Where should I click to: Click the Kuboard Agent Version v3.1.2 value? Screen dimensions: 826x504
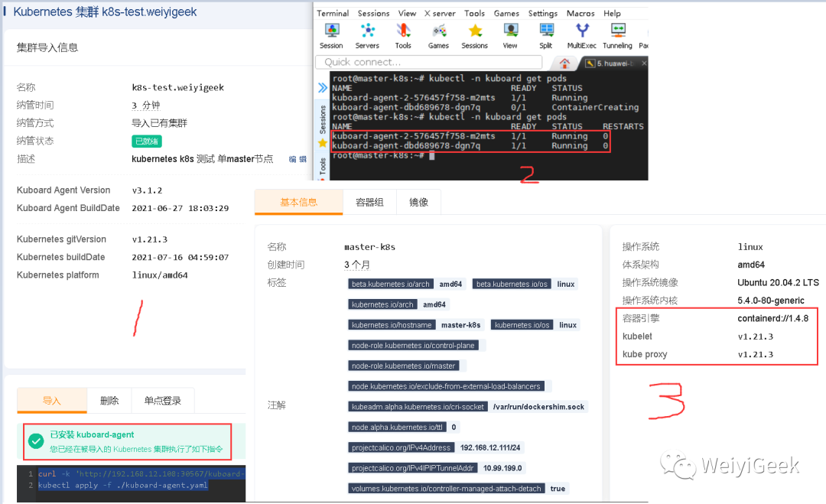point(147,190)
